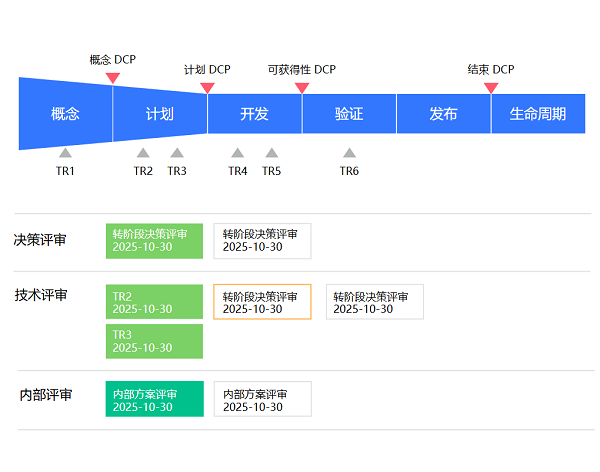This screenshot has width=600, height=472.
Task: Click the TR4 gray triangle icon
Action: [x=237, y=153]
